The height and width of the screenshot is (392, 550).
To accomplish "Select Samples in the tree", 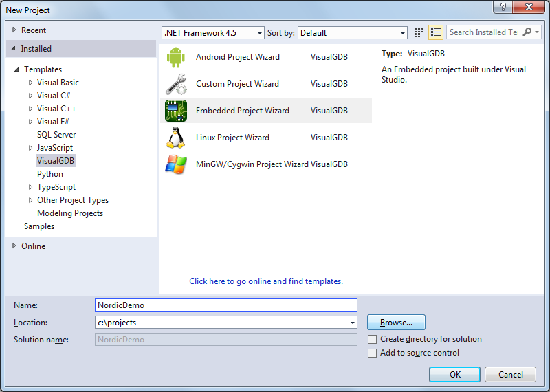I will [39, 226].
